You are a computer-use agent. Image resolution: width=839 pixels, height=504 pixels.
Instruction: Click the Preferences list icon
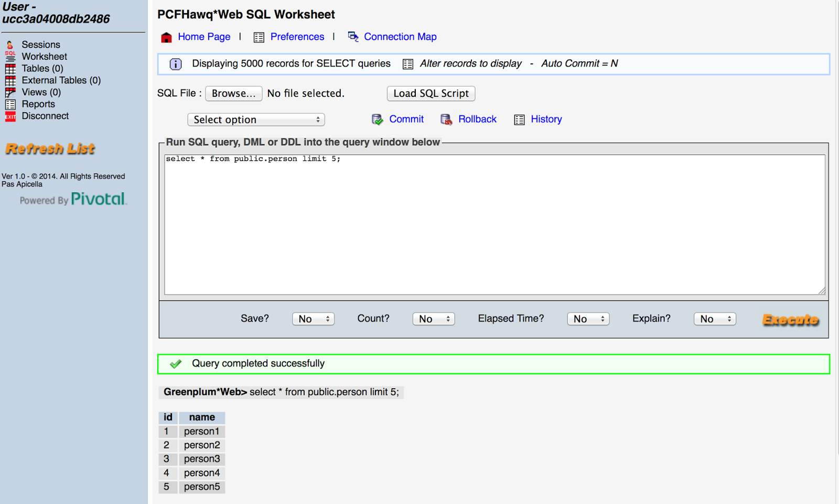[259, 37]
